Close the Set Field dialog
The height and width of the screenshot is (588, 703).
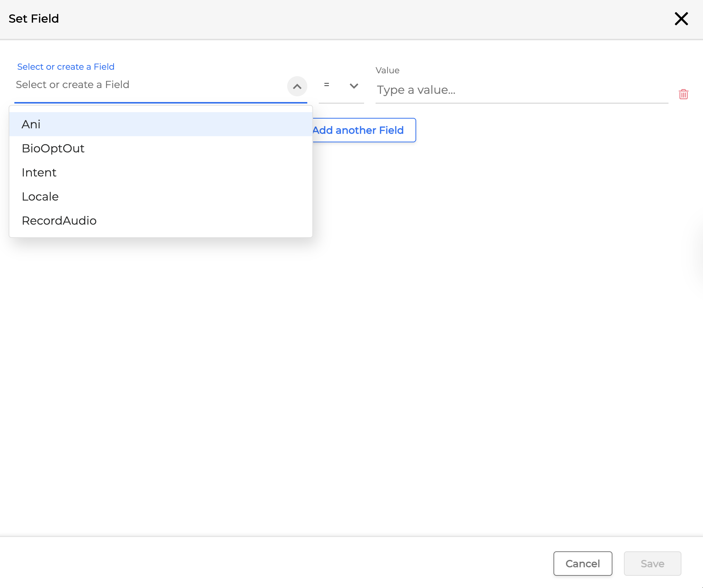click(x=681, y=19)
